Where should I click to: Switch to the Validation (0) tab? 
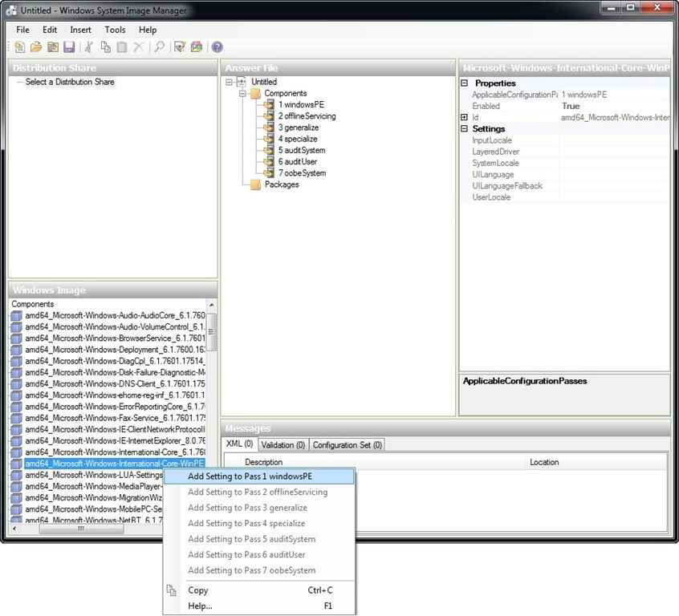(283, 445)
